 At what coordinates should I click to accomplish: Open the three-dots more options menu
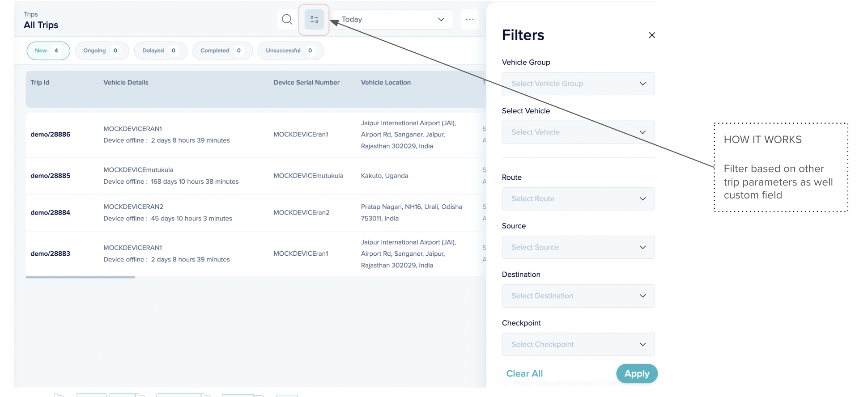coord(469,19)
